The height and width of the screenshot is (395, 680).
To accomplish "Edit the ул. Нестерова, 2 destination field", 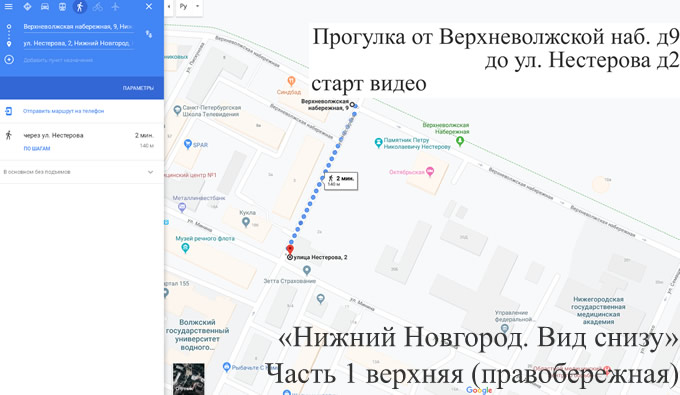I will 78,43.
